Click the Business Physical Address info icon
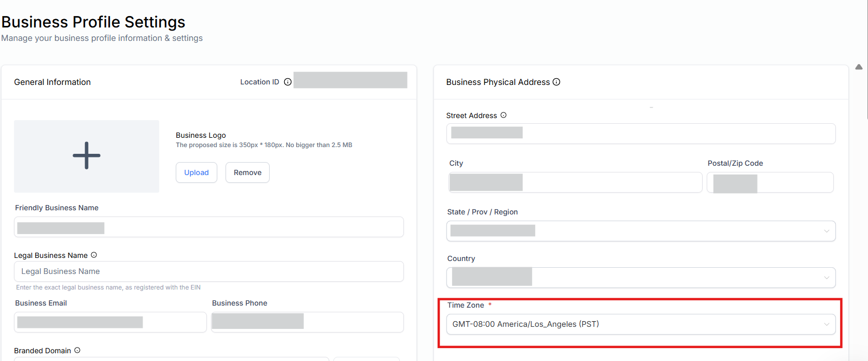Viewport: 868px width, 361px height. (556, 82)
